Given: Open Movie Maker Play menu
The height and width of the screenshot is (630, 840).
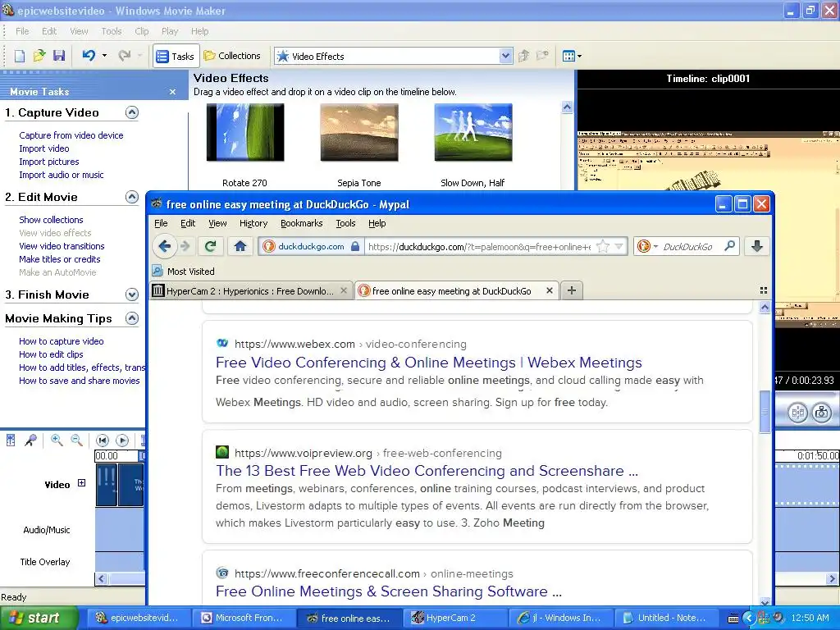Looking at the screenshot, I should [169, 31].
